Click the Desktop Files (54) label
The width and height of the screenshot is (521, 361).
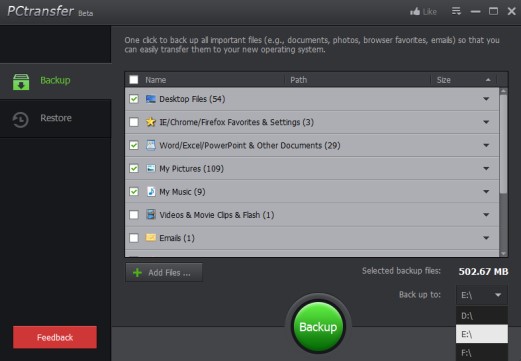tap(192, 99)
